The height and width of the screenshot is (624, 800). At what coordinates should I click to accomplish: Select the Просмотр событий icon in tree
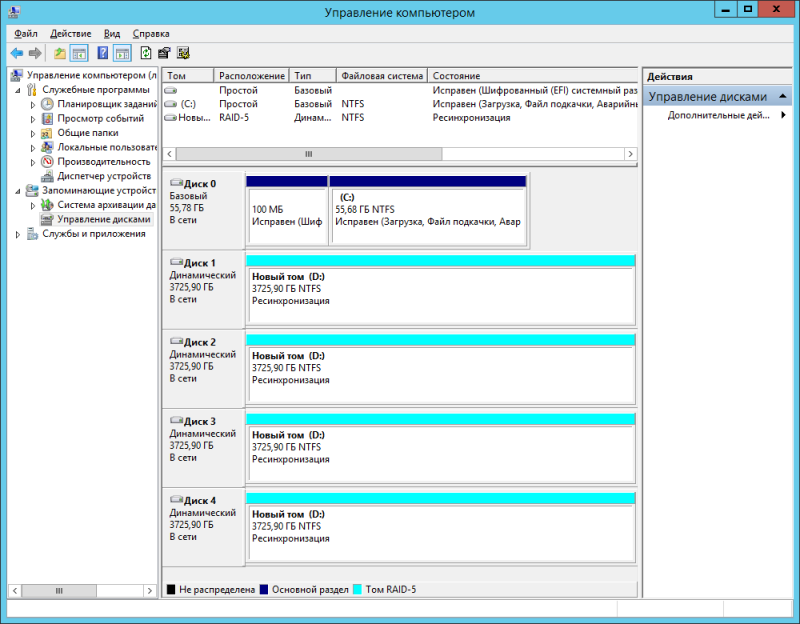pos(47,118)
